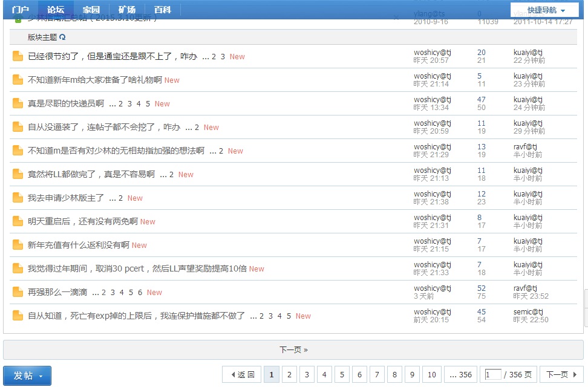588x387 pixels.
Task: Switch to the 论坛 nav tab
Action: pos(56,10)
